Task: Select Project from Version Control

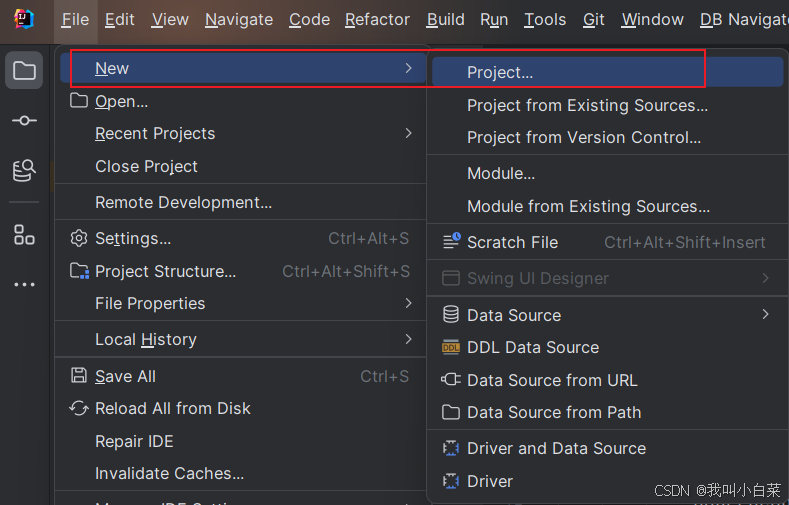Action: tap(583, 137)
